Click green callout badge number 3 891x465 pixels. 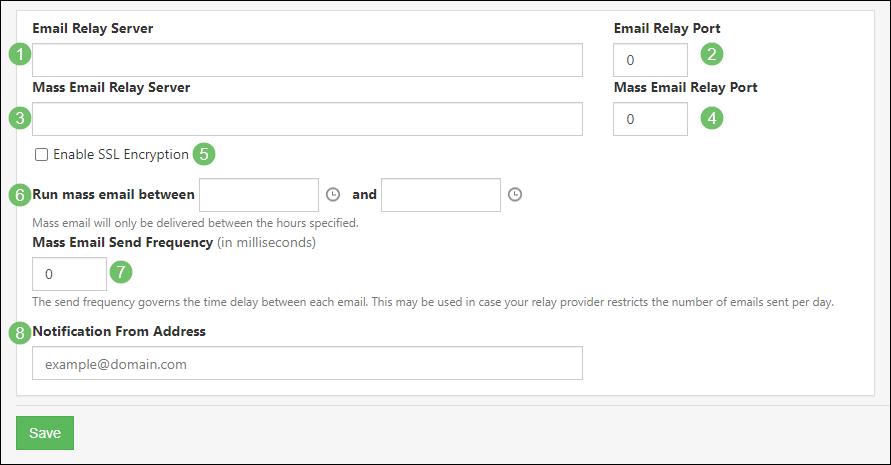pos(18,118)
